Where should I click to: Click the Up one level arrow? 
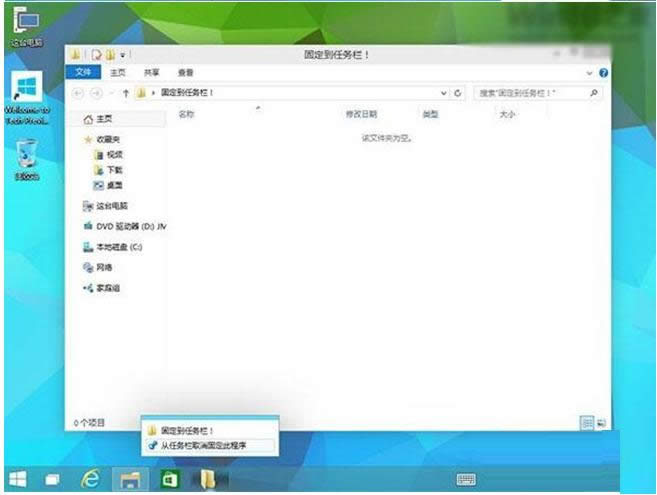(126, 93)
